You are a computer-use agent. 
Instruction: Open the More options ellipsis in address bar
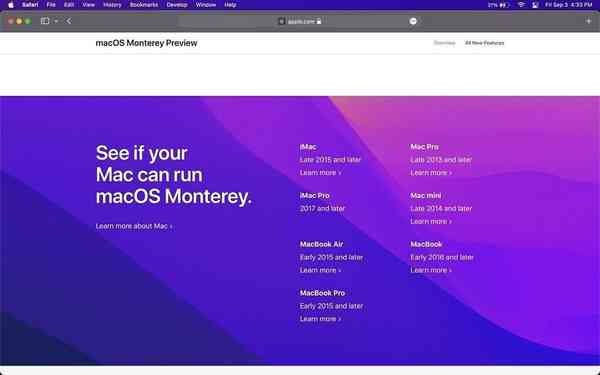[413, 21]
